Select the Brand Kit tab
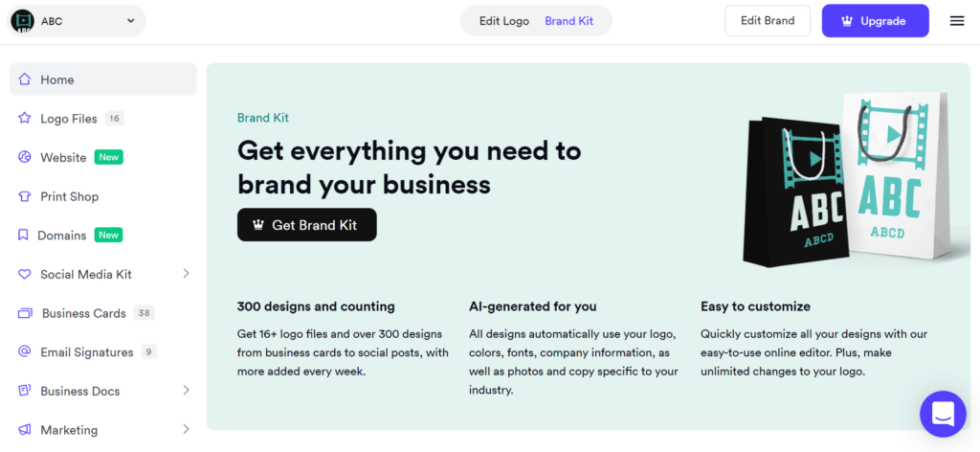 [x=569, y=21]
